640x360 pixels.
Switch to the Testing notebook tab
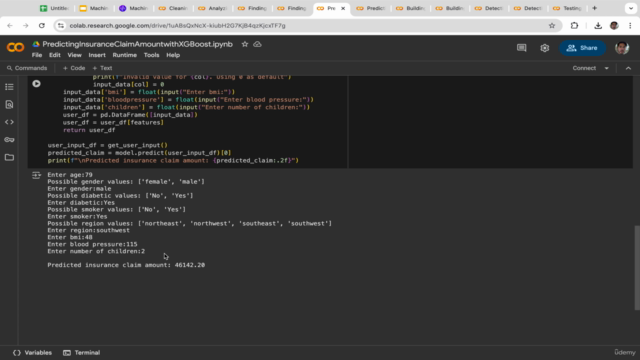[567, 8]
